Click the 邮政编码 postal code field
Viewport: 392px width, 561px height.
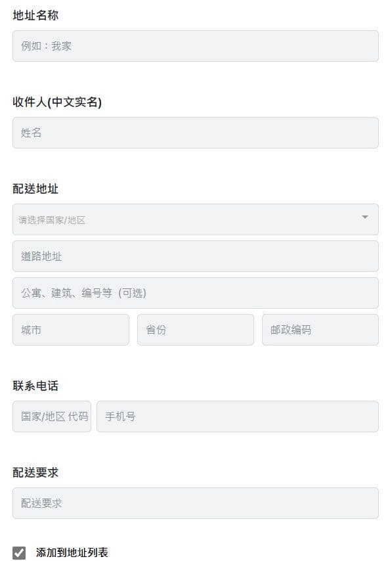pyautogui.click(x=320, y=330)
